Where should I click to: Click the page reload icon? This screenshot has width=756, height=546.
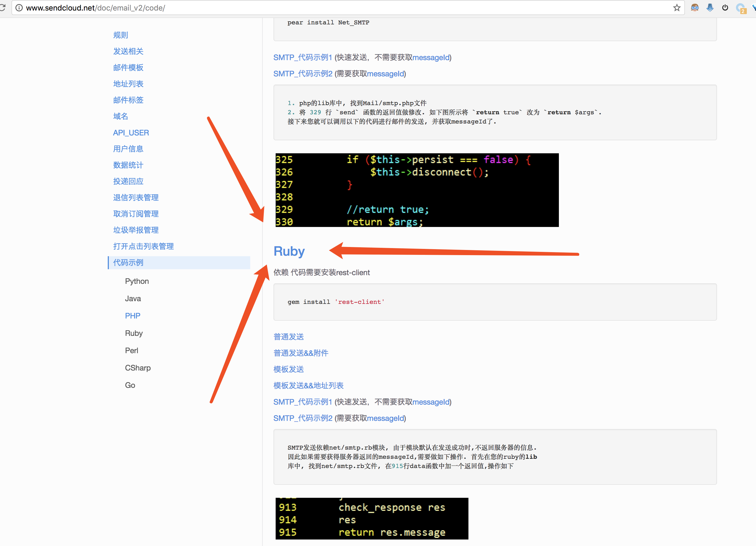[3, 8]
